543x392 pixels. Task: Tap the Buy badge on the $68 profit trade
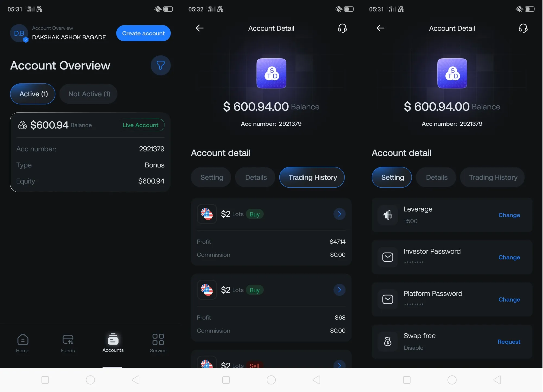click(255, 290)
